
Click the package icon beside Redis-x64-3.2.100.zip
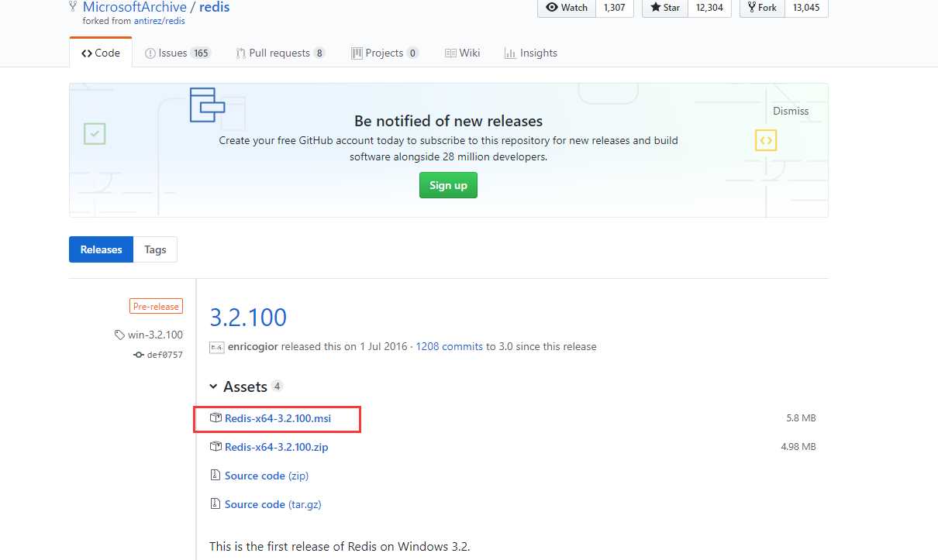[x=216, y=447]
